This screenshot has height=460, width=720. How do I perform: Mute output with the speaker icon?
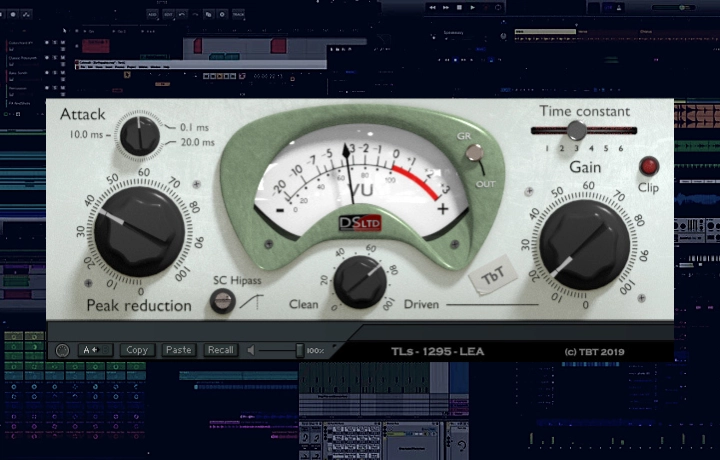(x=251, y=350)
